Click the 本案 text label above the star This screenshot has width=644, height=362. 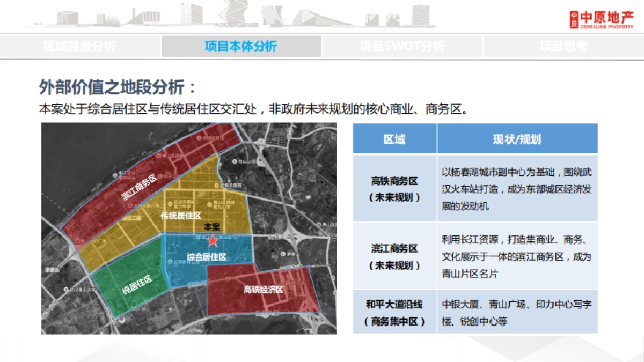[212, 226]
